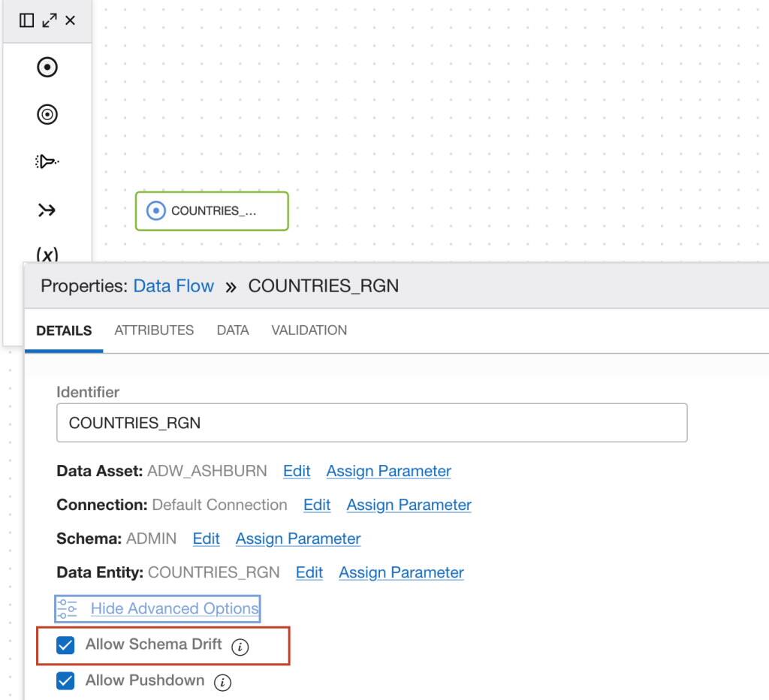This screenshot has height=700, width=769.
Task: Open Data Flow from the Properties breadcrumb
Action: [x=173, y=285]
